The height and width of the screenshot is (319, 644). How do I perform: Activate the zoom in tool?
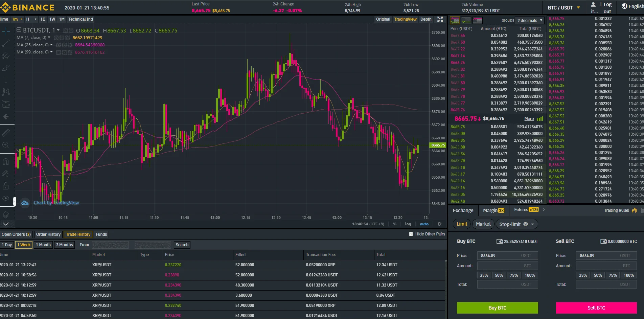click(x=6, y=145)
